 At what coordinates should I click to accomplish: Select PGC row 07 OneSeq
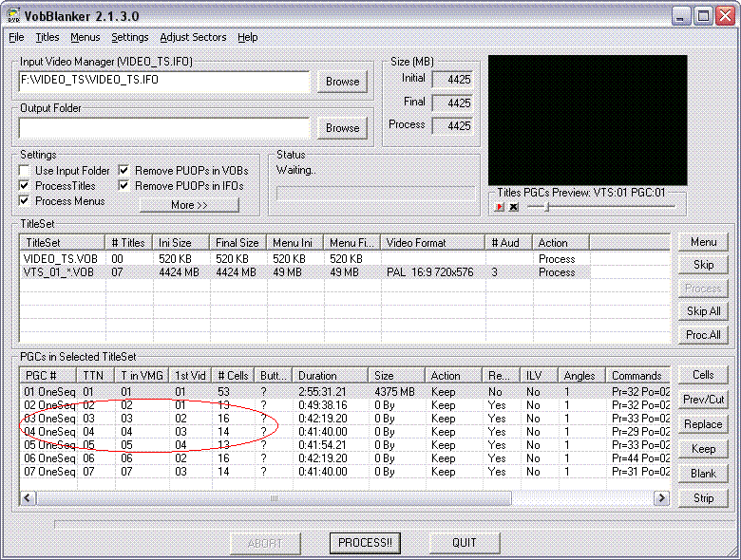345,471
